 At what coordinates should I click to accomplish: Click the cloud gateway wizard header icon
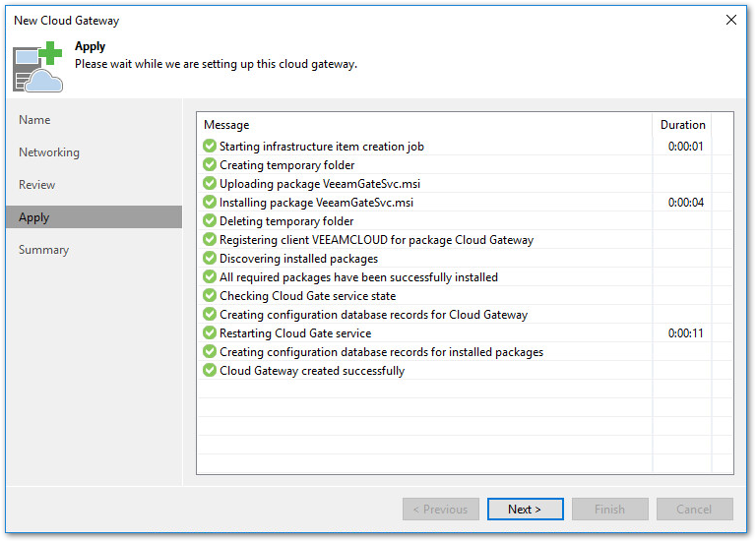(x=37, y=66)
